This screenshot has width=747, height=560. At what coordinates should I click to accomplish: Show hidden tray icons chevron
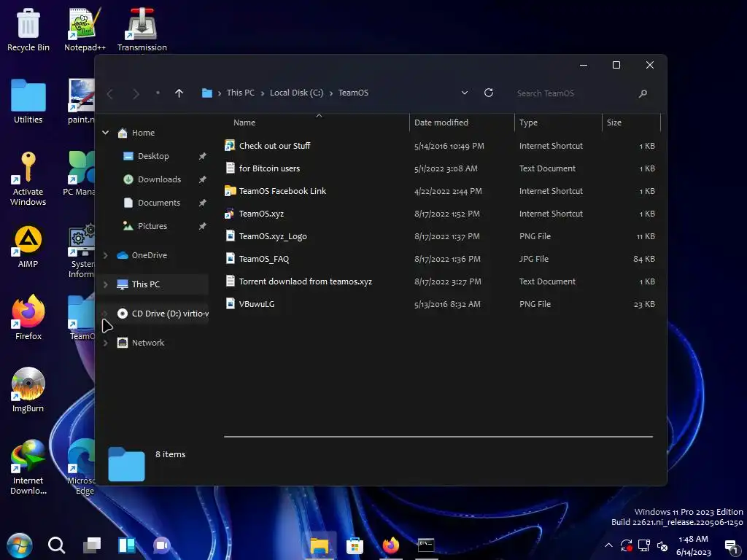[x=608, y=545]
